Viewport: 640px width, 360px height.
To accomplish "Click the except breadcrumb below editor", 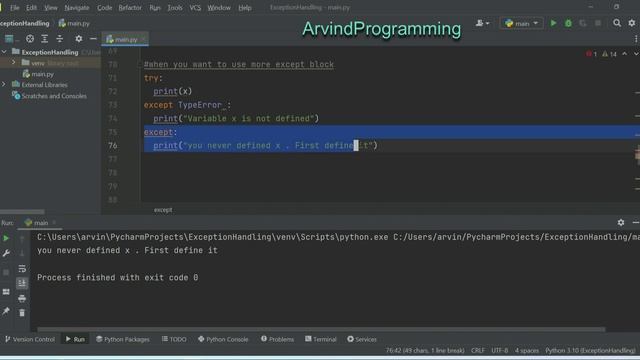I will point(163,210).
